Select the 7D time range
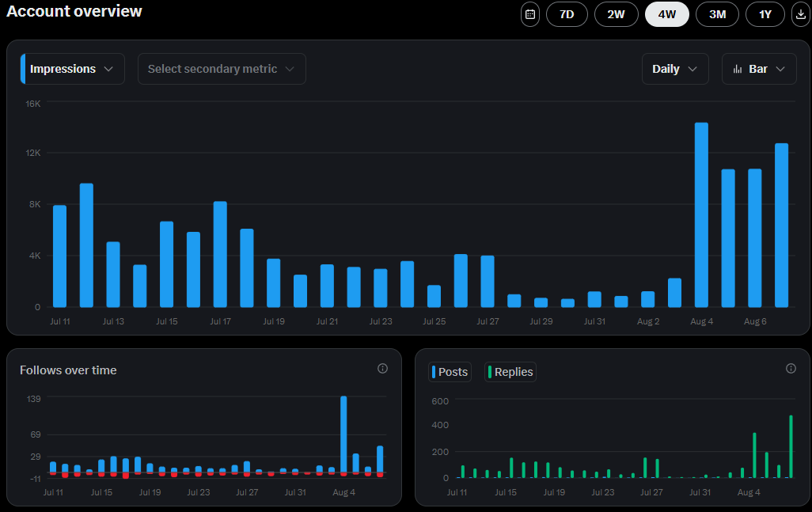The width and height of the screenshot is (812, 512). [567, 14]
